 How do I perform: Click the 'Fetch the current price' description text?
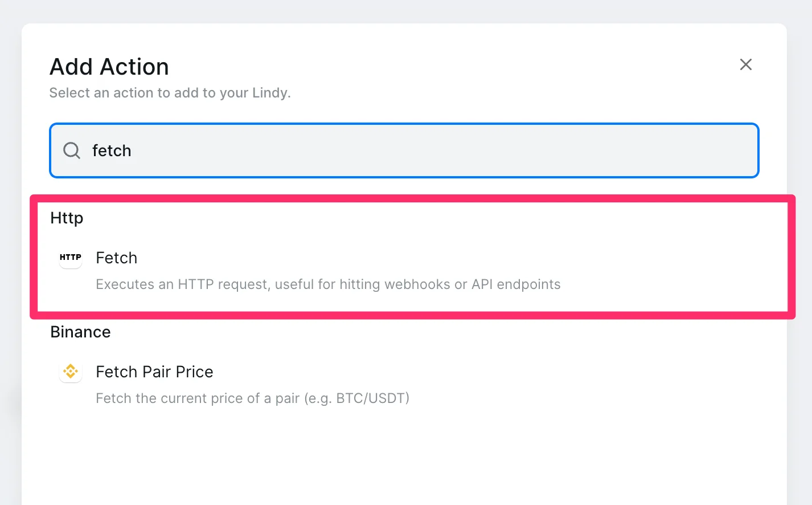252,398
